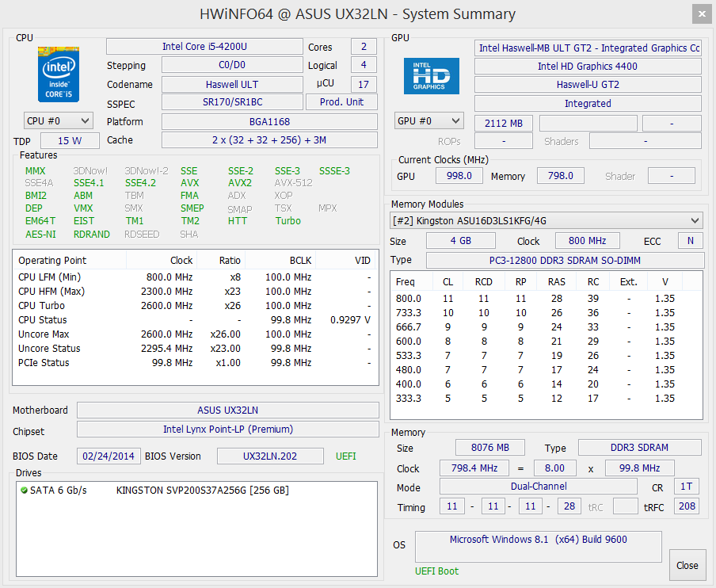Screen dimensions: 716x588
Task: Click the µCU value 17
Action: [x=364, y=84]
